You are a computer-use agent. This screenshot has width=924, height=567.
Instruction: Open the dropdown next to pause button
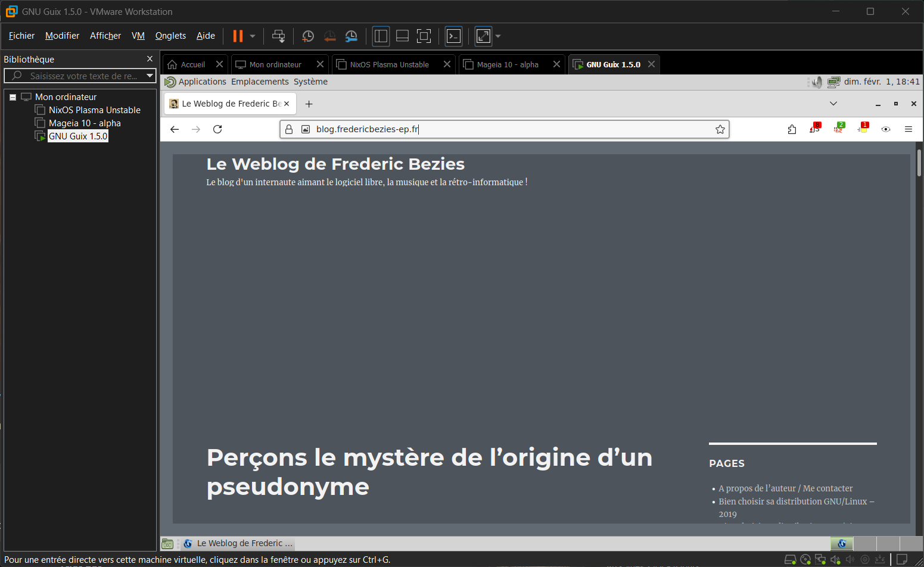point(253,36)
